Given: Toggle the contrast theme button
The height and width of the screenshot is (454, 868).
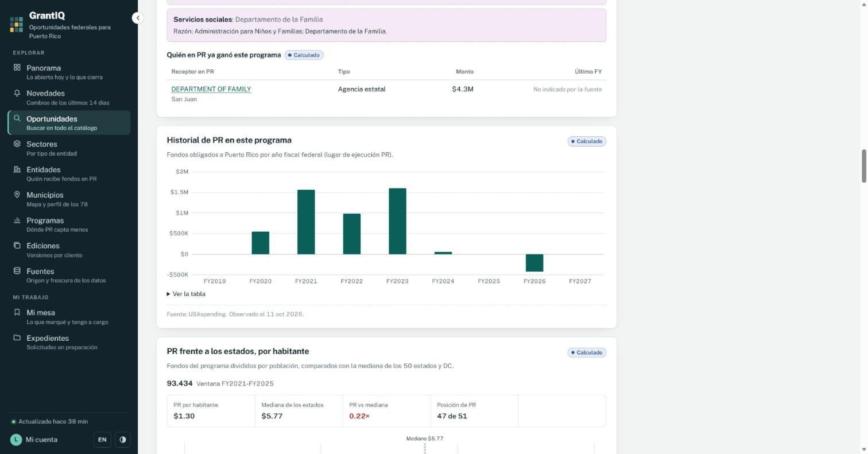Looking at the screenshot, I should [123, 440].
